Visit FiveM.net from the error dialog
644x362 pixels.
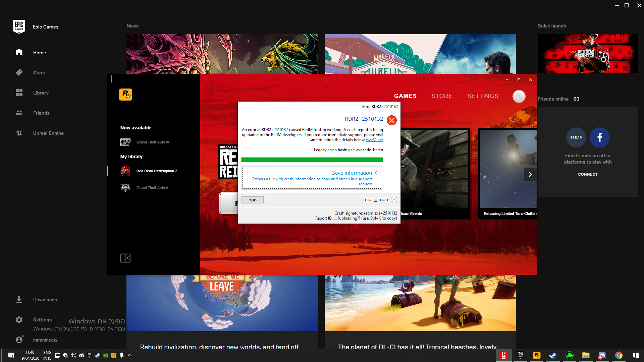(x=374, y=140)
